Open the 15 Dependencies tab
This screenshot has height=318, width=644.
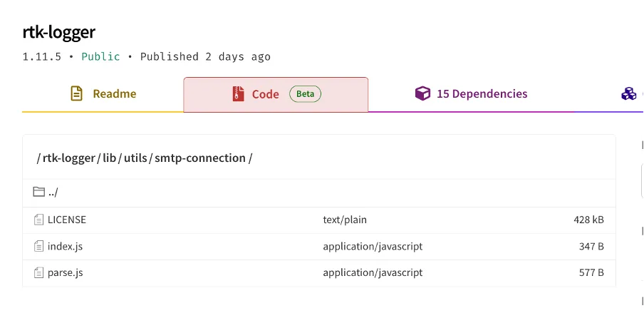pos(482,94)
